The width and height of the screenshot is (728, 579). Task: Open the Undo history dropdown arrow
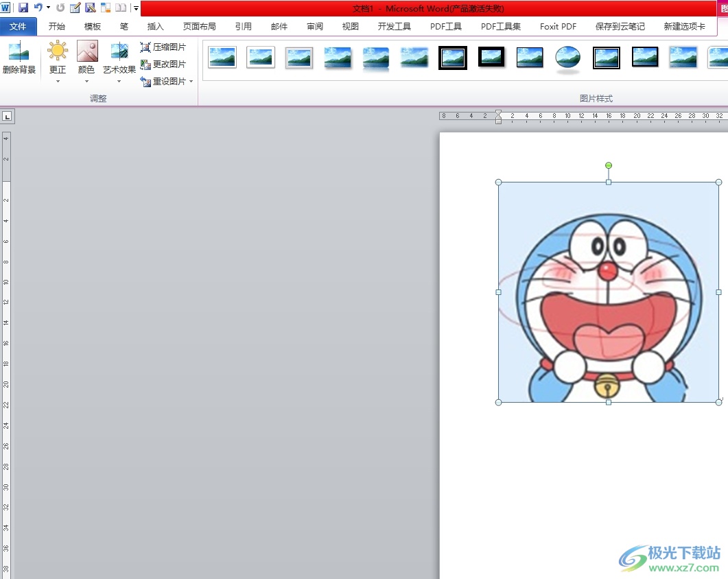(48, 8)
